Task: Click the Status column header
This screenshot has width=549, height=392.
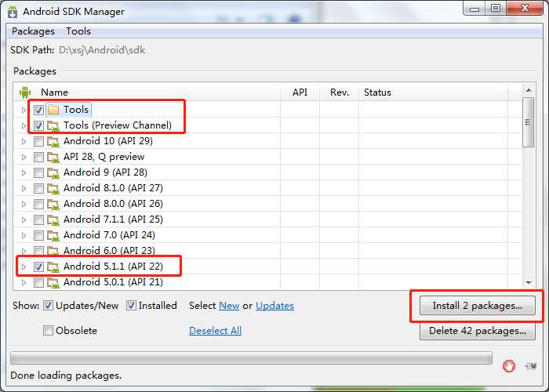Action: coord(433,93)
